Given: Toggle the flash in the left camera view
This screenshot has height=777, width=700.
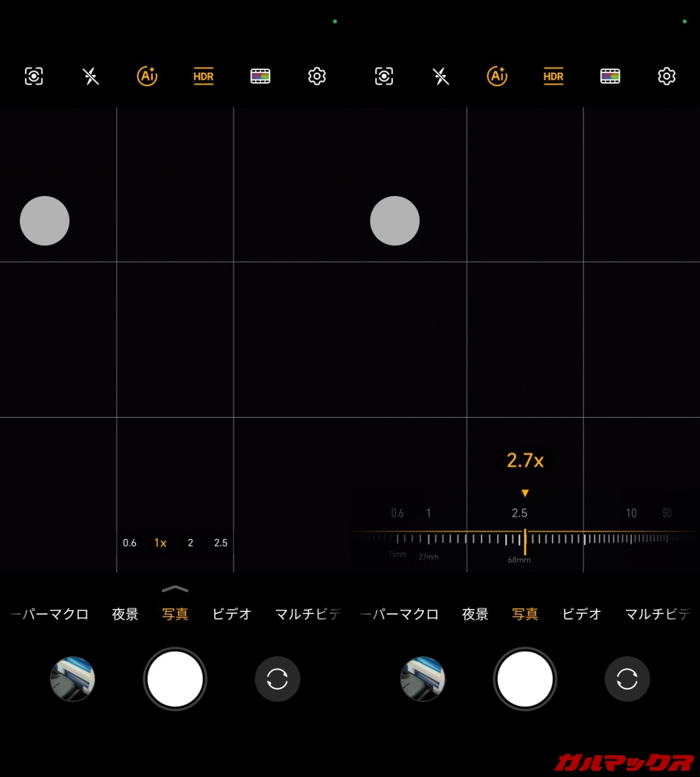Looking at the screenshot, I should tap(90, 76).
